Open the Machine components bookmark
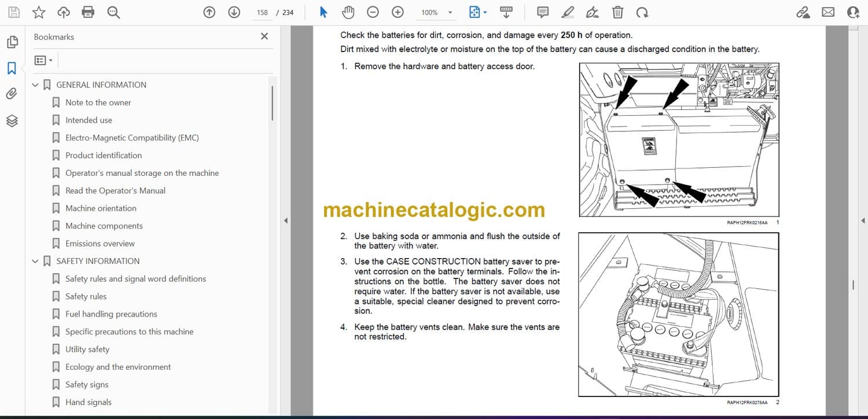 [104, 226]
